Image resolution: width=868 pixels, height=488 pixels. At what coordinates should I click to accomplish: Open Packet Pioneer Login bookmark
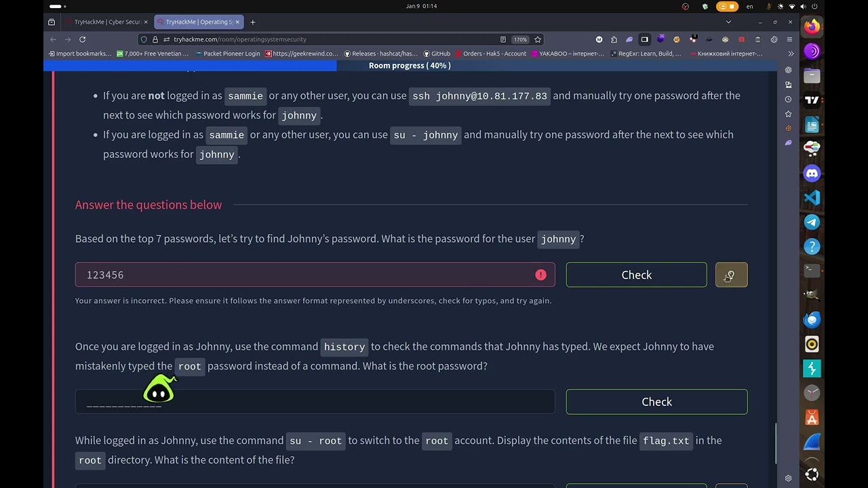(227, 54)
